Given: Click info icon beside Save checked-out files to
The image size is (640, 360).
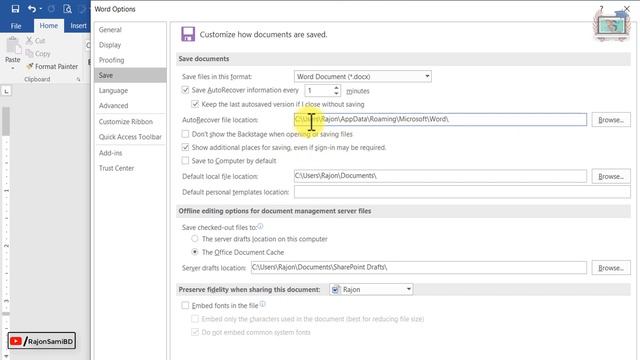Looking at the screenshot, I should tap(260, 226).
